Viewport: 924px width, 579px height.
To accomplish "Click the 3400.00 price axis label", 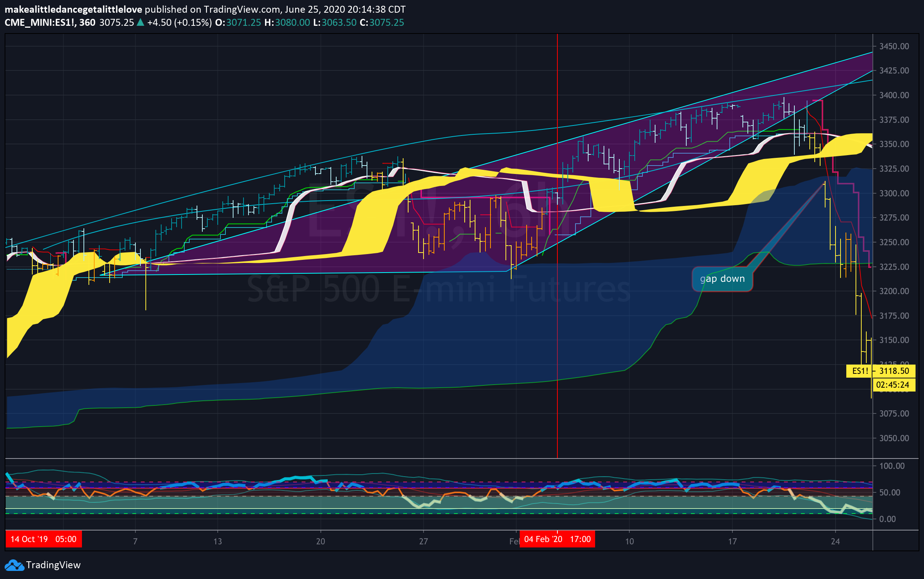I will point(894,95).
